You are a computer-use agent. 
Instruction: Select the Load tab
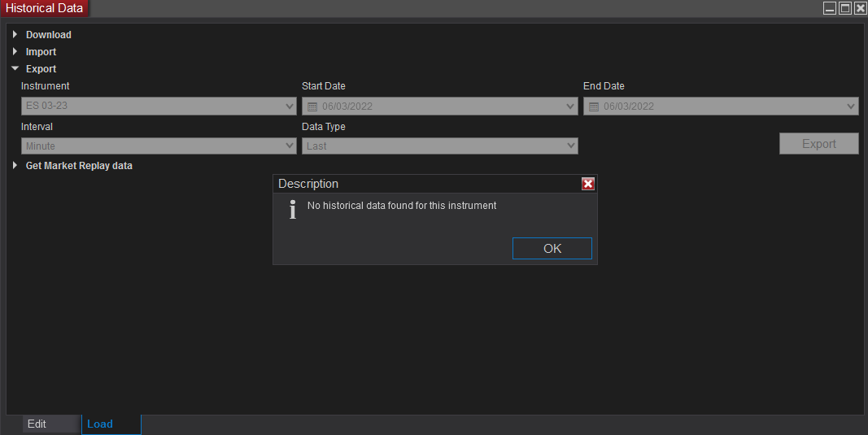pos(100,424)
